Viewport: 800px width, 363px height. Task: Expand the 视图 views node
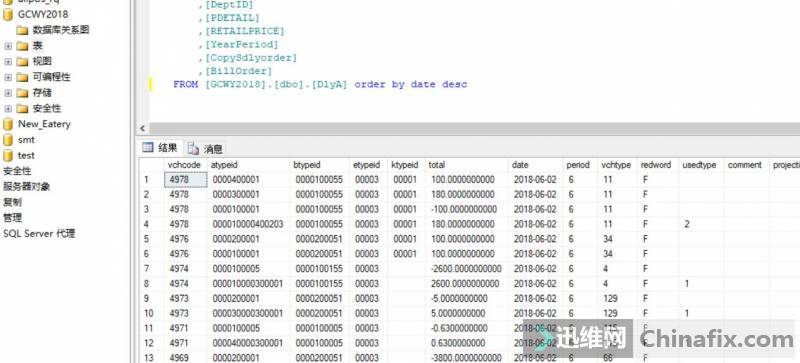coord(8,62)
